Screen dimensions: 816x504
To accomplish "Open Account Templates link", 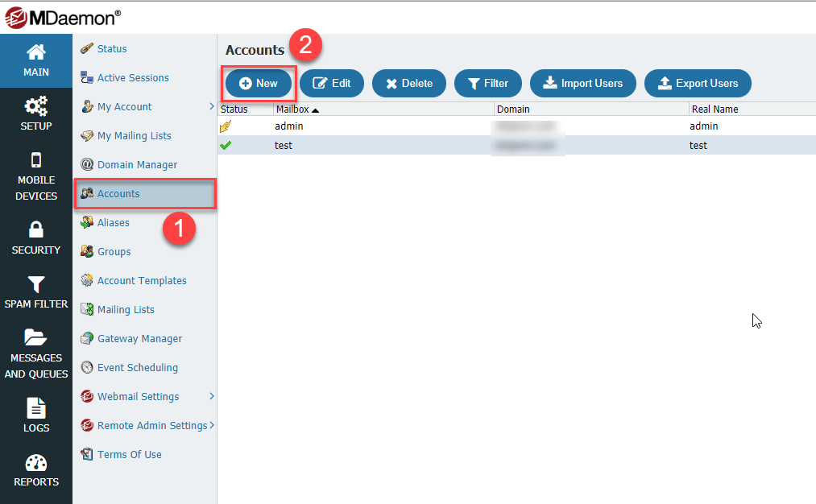I will [142, 280].
